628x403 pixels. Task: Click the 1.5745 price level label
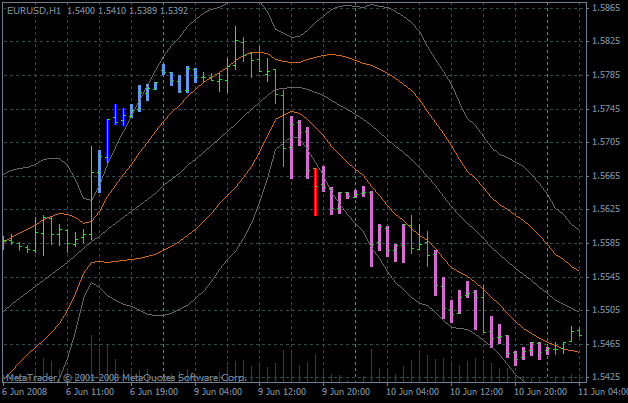pyautogui.click(x=603, y=109)
